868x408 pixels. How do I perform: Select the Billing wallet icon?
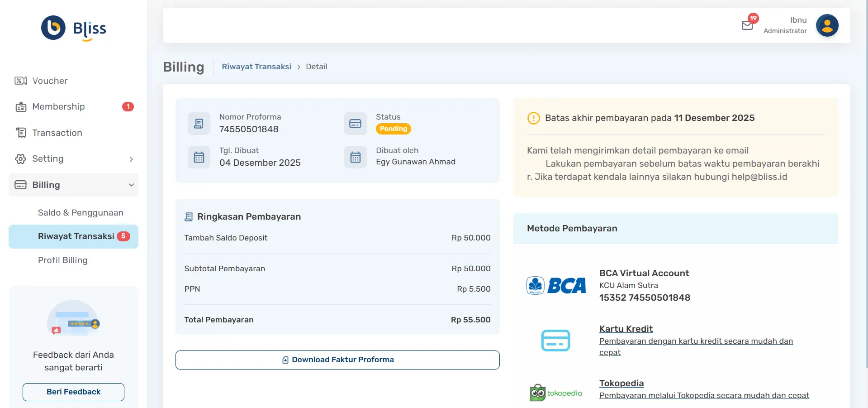point(20,185)
